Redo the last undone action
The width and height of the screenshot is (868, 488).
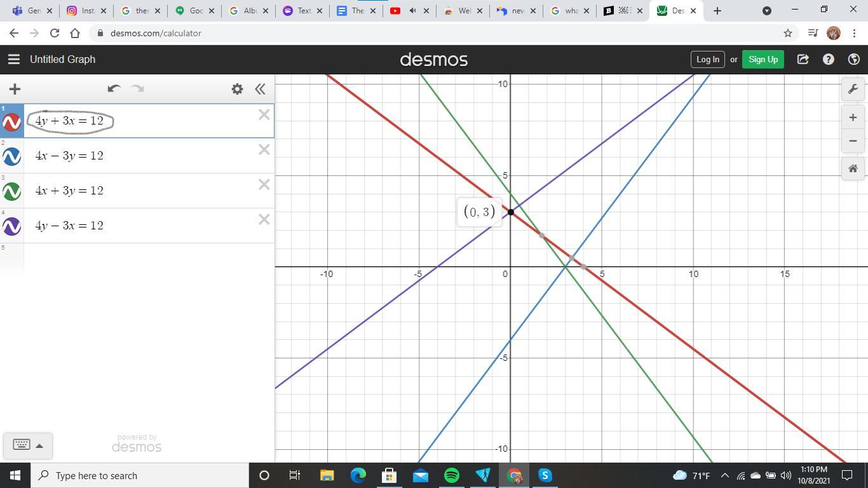(x=137, y=89)
